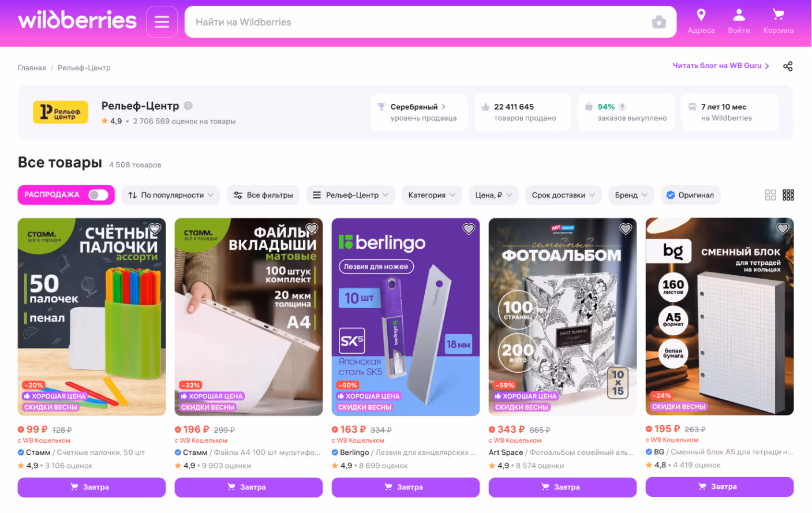The image size is (812, 513).
Task: Click Рельеф-Центр breadcrumb item
Action: (84, 68)
